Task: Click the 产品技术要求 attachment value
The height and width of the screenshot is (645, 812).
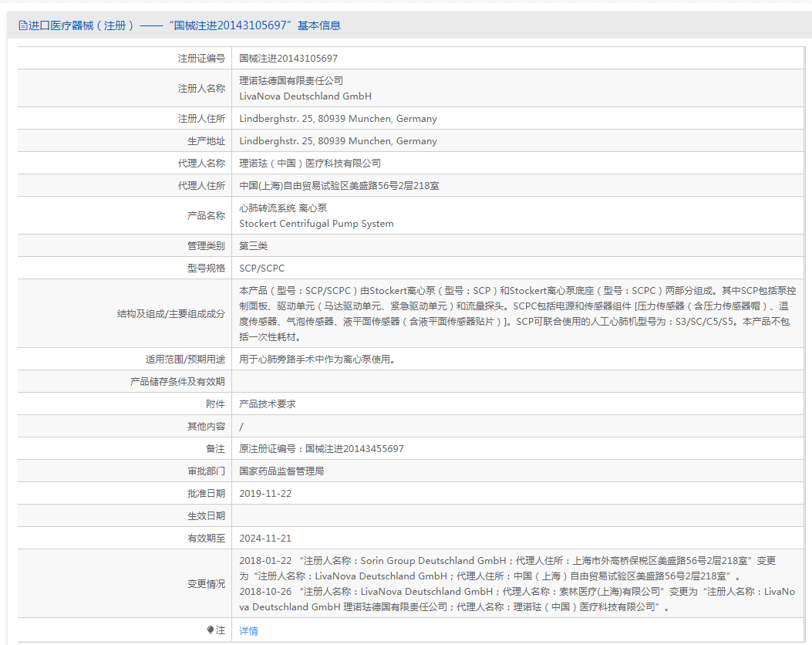Action: (x=268, y=404)
